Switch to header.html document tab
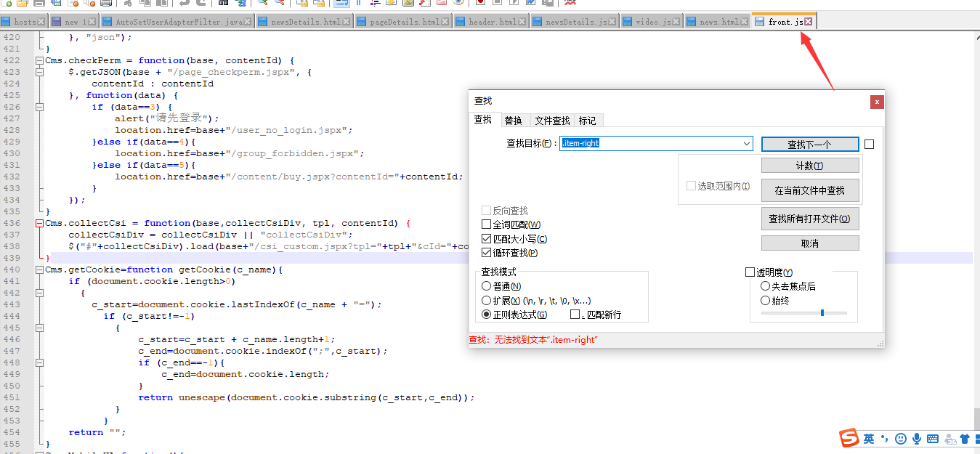The height and width of the screenshot is (454, 980). click(x=492, y=22)
